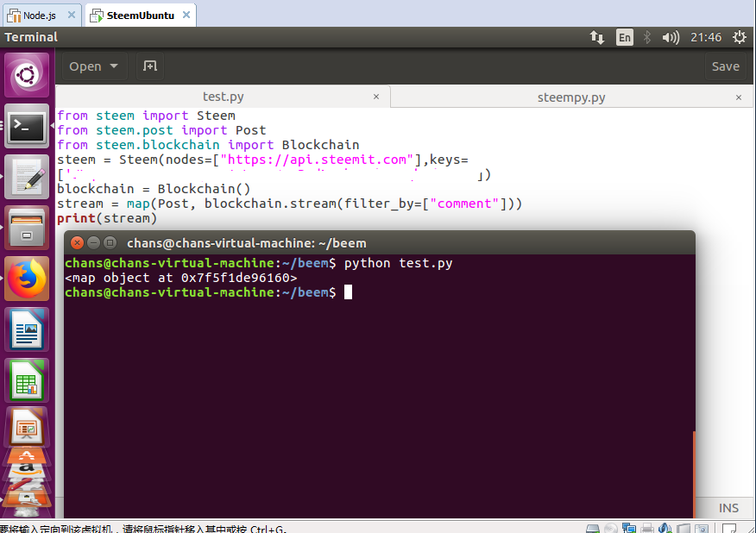
Task: Open the En keyboard input indicator
Action: pyautogui.click(x=624, y=37)
